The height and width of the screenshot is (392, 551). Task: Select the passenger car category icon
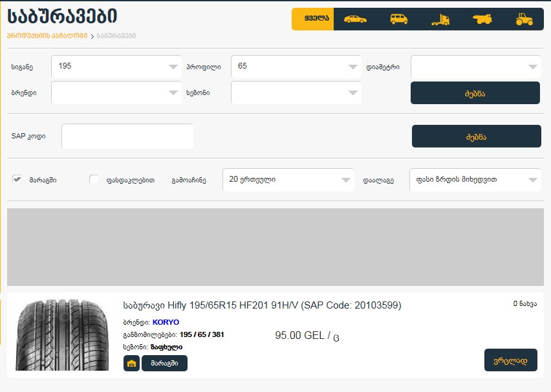click(355, 19)
